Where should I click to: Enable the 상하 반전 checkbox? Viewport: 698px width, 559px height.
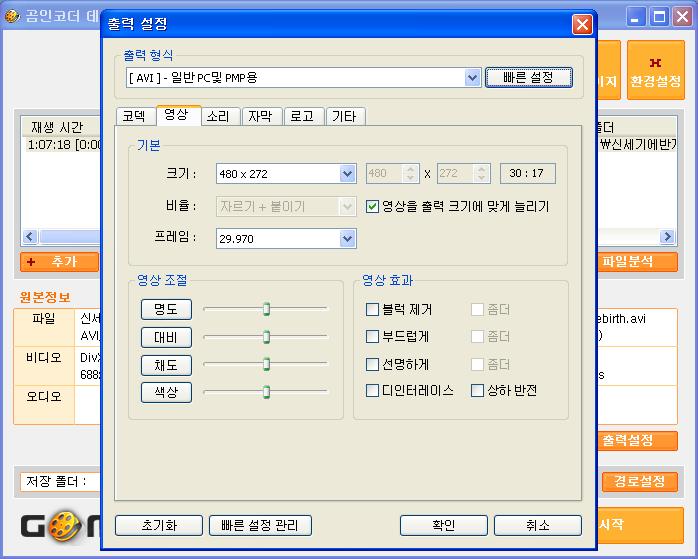[478, 391]
